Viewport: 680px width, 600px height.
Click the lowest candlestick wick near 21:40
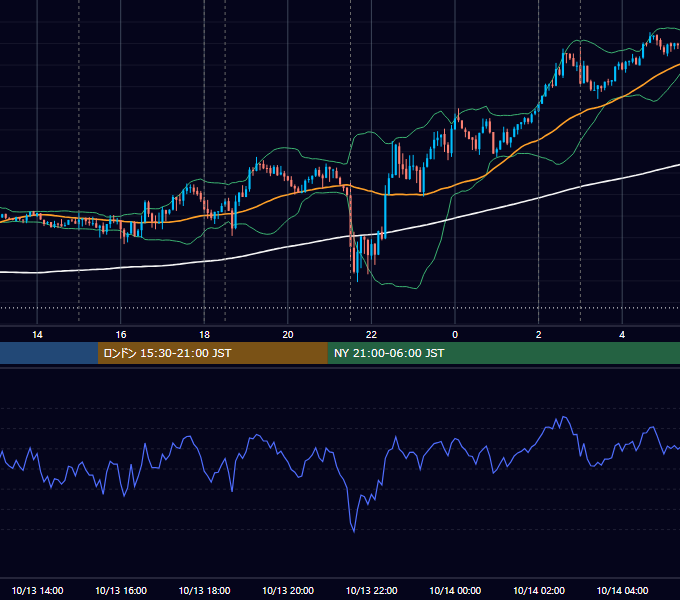click(x=357, y=277)
